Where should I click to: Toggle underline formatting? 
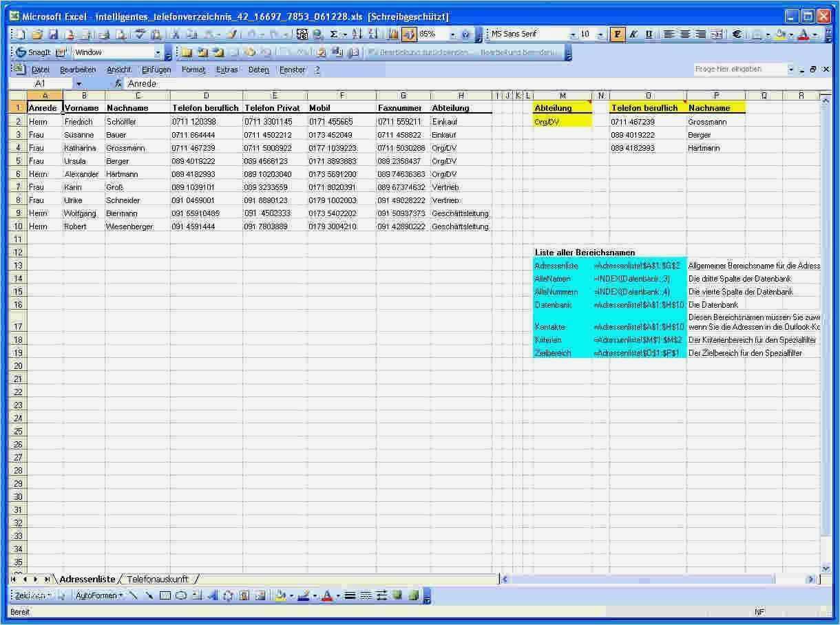point(649,33)
